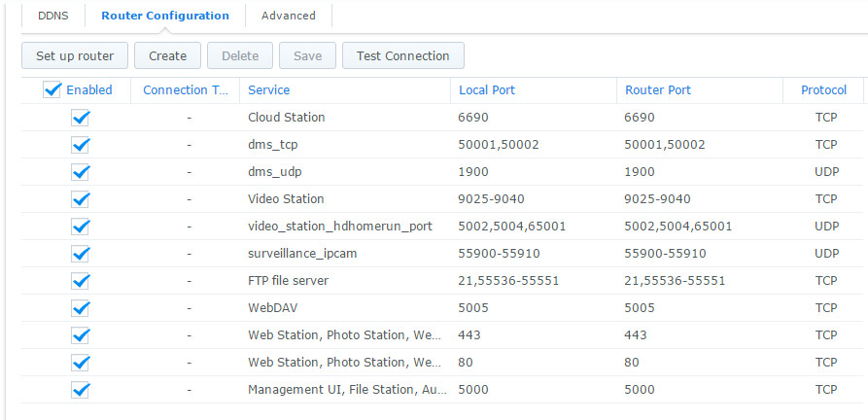Uncheck the surveillance_ipcam rule checkbox

point(81,254)
